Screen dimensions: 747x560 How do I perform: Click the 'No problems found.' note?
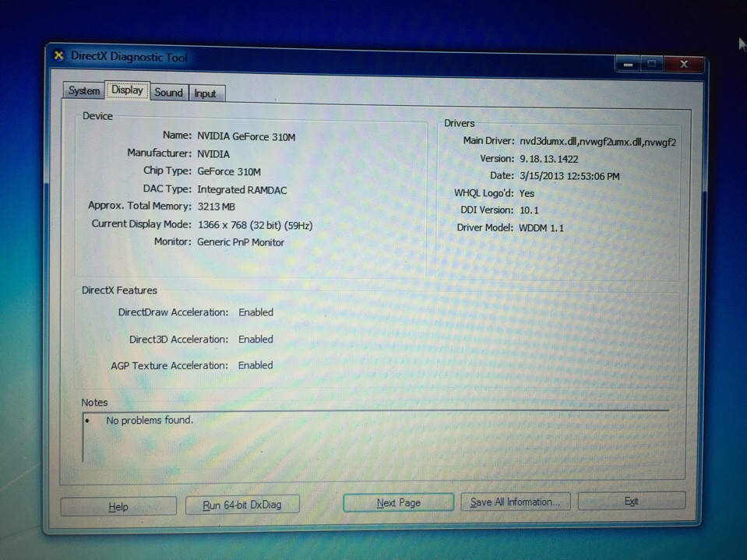pyautogui.click(x=149, y=420)
